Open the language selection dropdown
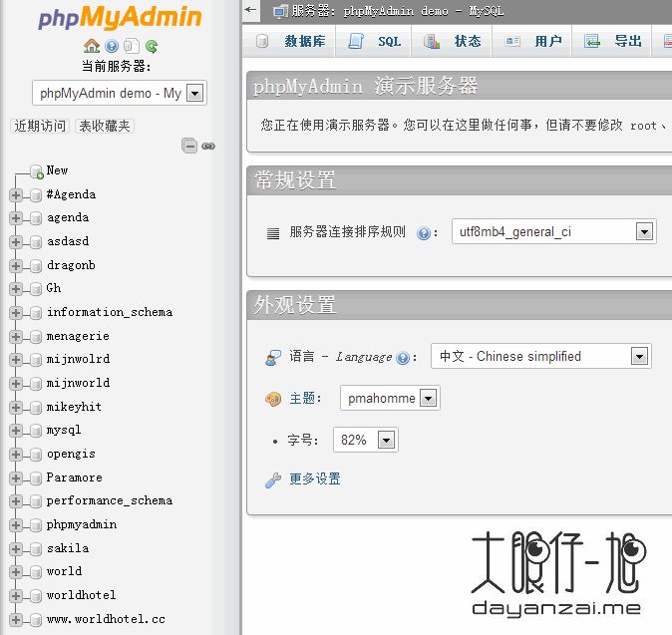 [540, 356]
